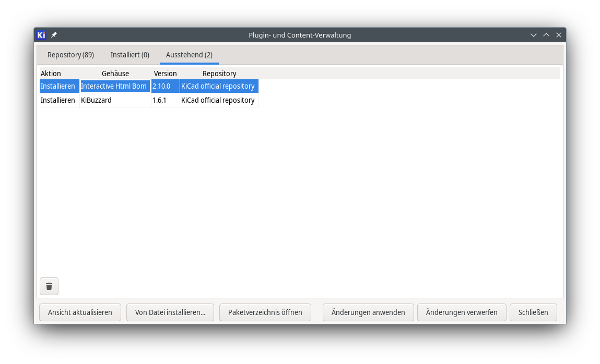Image resolution: width=600 pixels, height=364 pixels.
Task: Select the KiBuzzard row
Action: (96, 100)
